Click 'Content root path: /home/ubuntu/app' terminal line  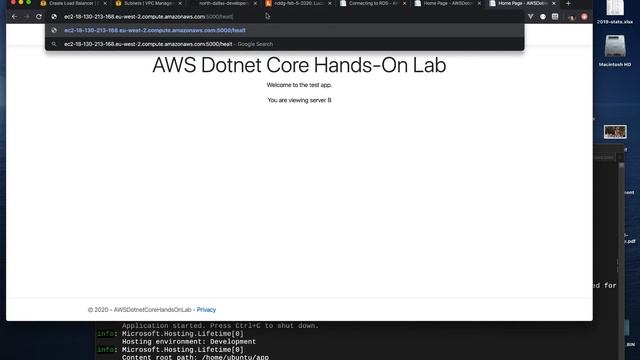[x=195, y=357]
